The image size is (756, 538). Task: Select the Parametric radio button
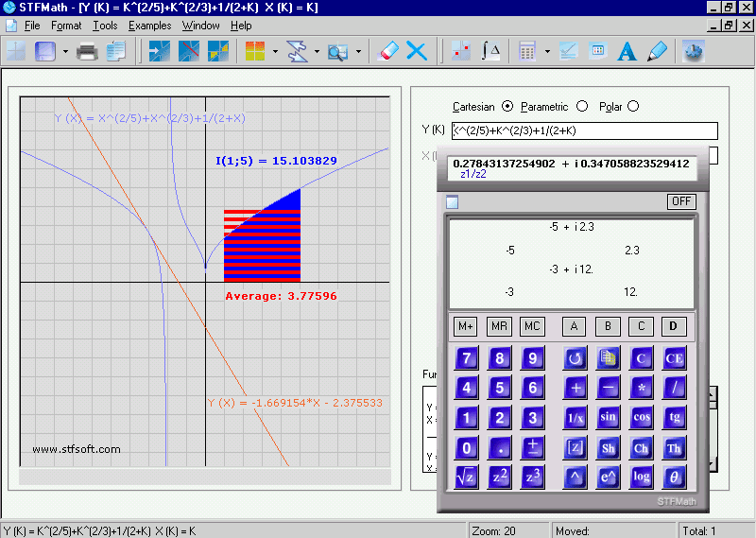click(x=582, y=106)
